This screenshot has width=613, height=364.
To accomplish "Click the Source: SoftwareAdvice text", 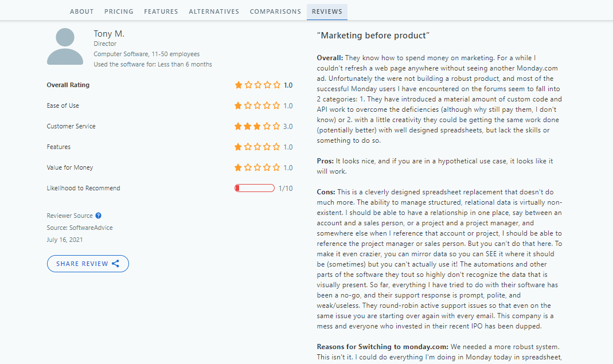I will 80,228.
